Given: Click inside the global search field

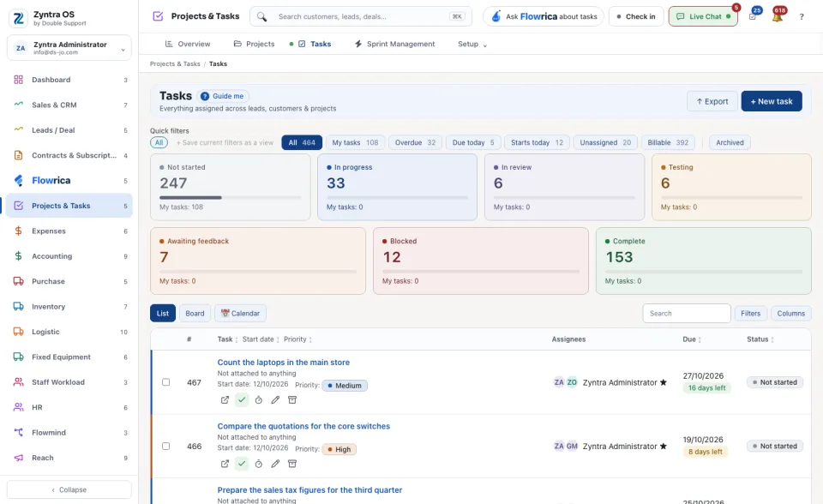Looking at the screenshot, I should [x=361, y=16].
